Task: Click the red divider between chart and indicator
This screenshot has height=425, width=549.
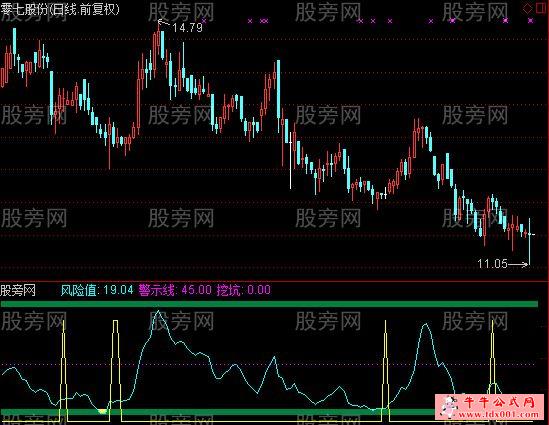Action: pos(274,281)
